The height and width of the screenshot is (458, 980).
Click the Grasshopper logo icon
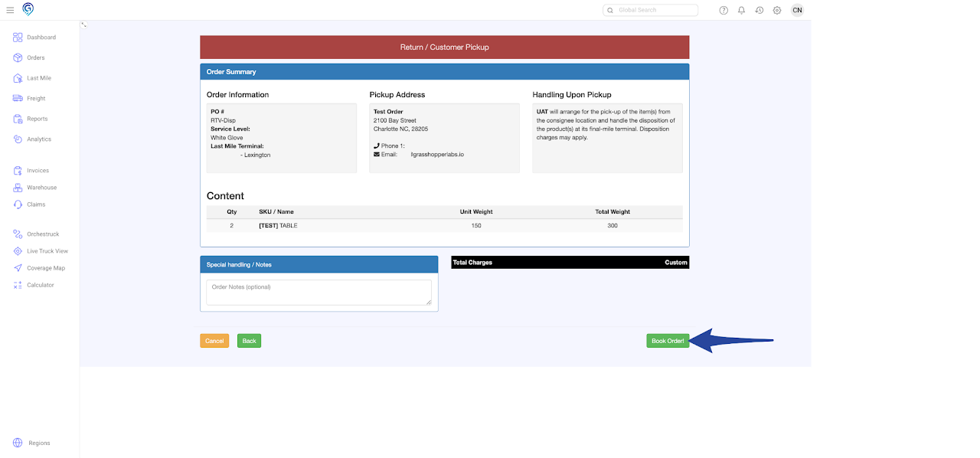click(28, 9)
